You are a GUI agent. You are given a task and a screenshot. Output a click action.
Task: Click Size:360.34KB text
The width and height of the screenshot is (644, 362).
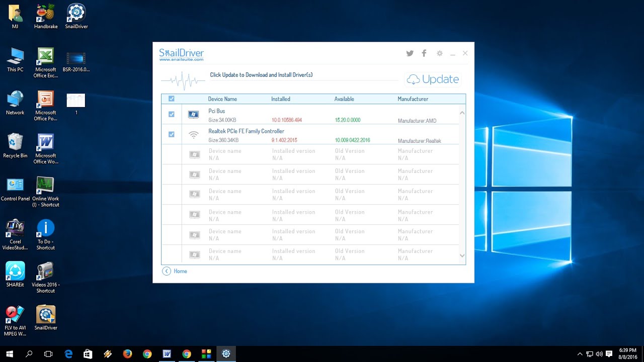tap(223, 140)
